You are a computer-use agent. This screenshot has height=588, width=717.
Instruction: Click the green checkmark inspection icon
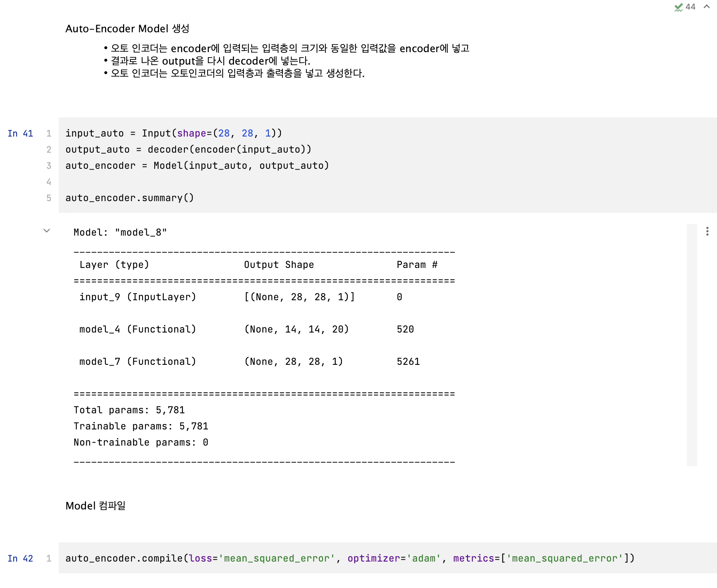click(x=678, y=7)
